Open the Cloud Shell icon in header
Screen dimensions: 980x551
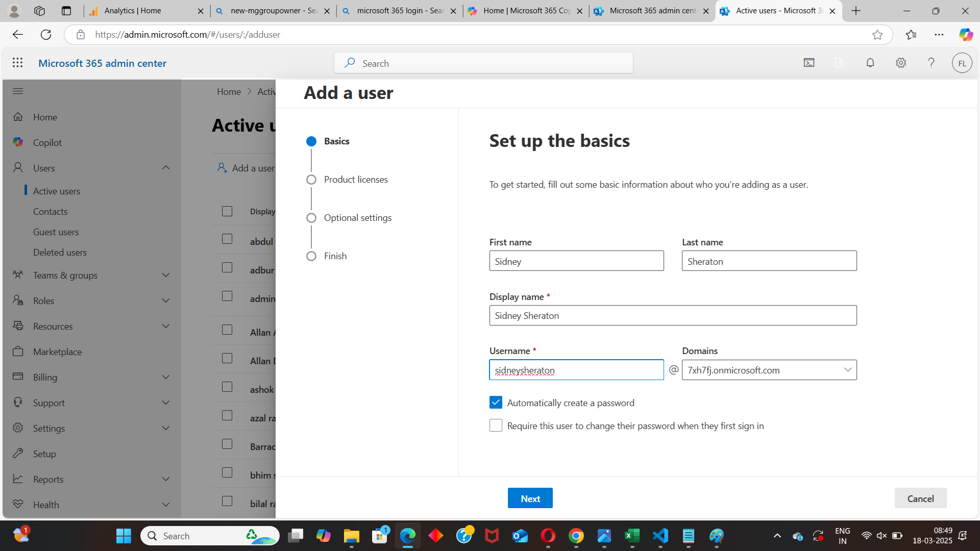click(809, 63)
